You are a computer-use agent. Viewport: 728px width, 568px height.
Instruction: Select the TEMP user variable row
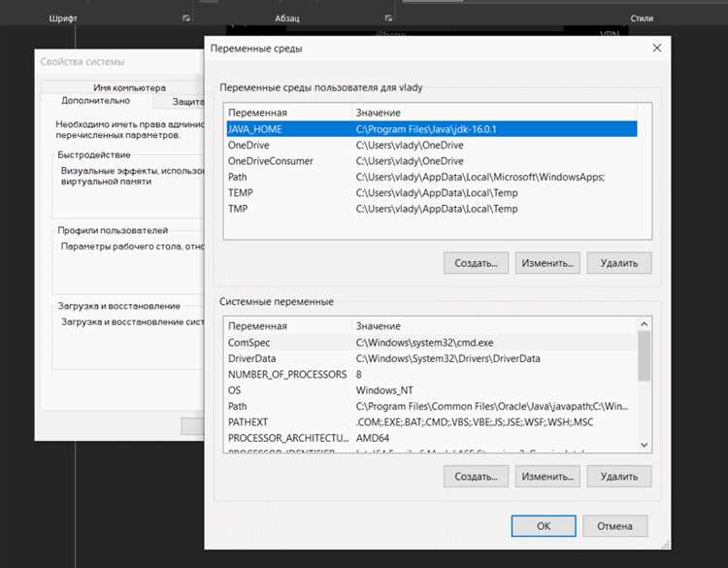(x=432, y=193)
